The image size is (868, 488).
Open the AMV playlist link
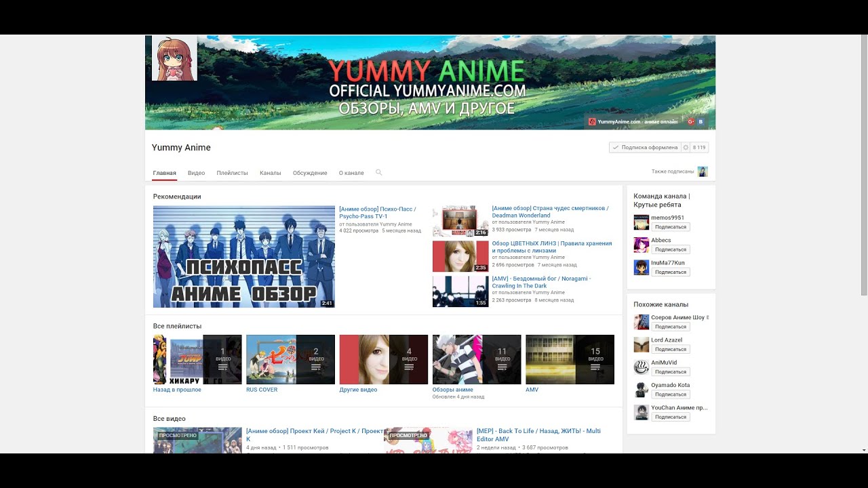(x=532, y=390)
